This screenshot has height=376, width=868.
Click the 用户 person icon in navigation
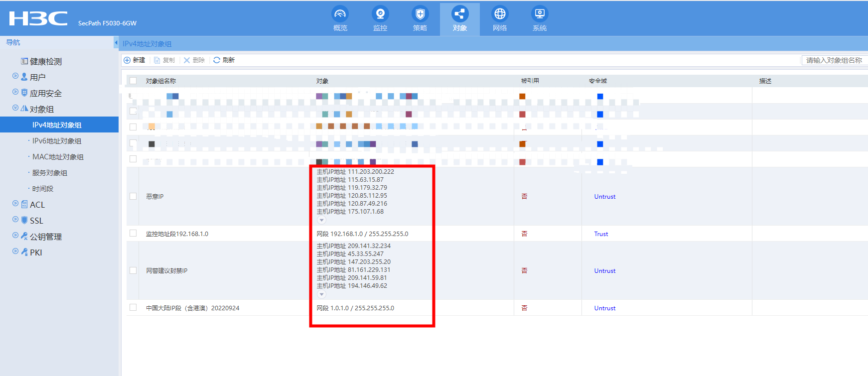coord(24,77)
